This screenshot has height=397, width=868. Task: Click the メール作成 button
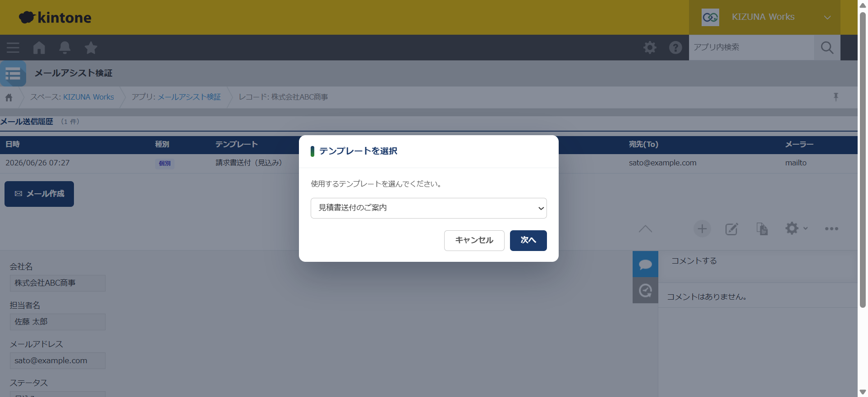click(39, 194)
